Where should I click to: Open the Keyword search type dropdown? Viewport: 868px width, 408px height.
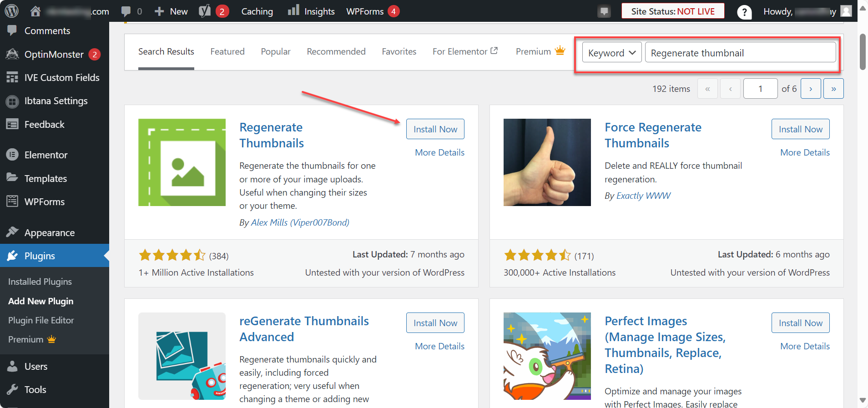coord(612,52)
